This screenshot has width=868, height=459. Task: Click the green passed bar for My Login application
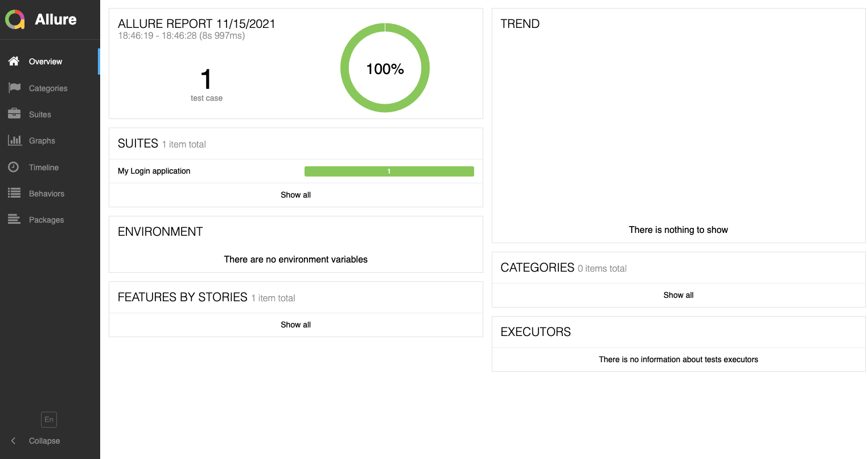389,171
